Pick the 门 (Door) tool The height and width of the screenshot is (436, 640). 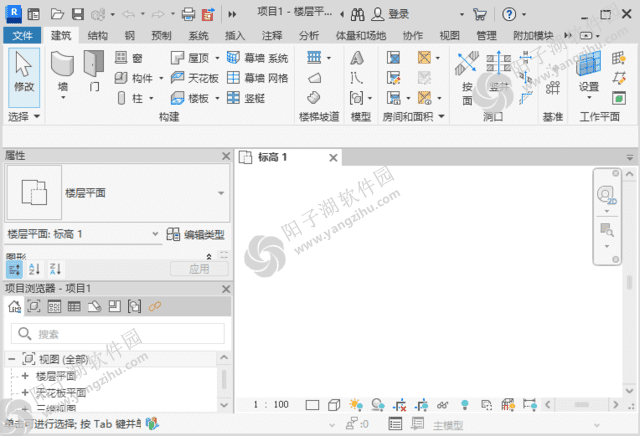pyautogui.click(x=94, y=71)
